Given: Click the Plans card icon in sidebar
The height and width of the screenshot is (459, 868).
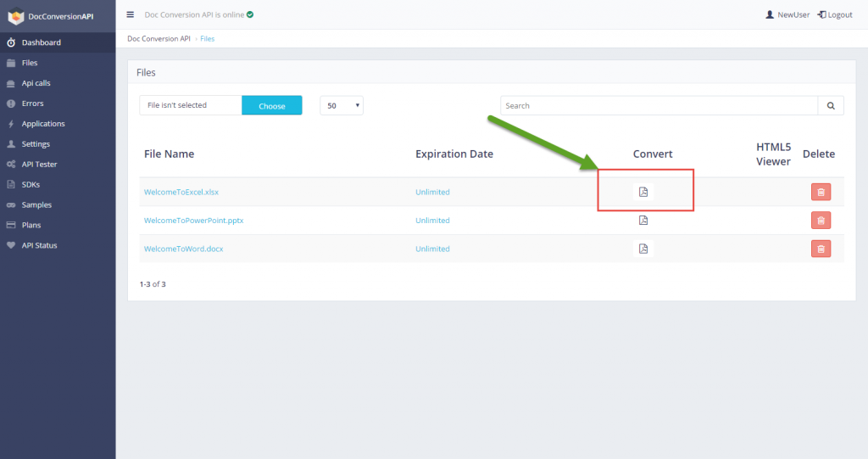Looking at the screenshot, I should 11,225.
